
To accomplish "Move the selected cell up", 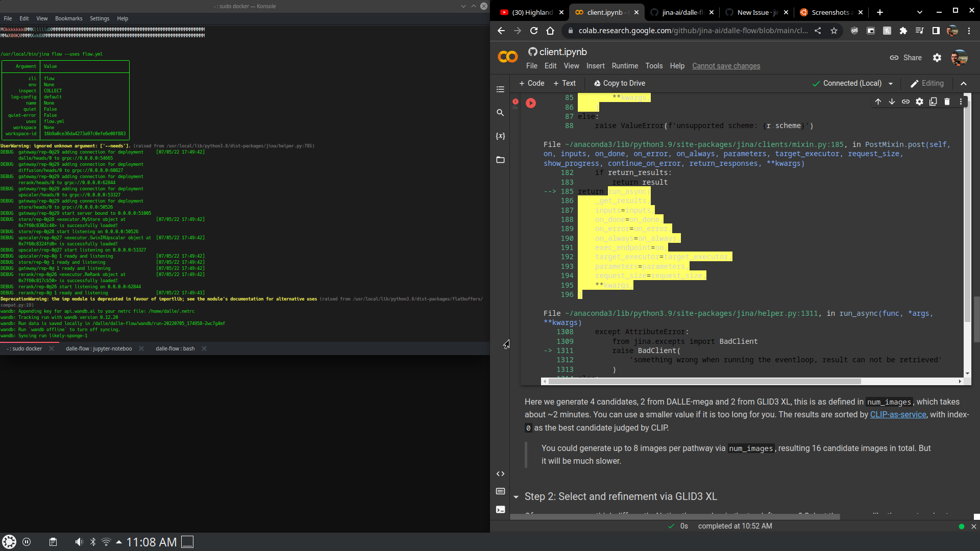I will coord(878,102).
